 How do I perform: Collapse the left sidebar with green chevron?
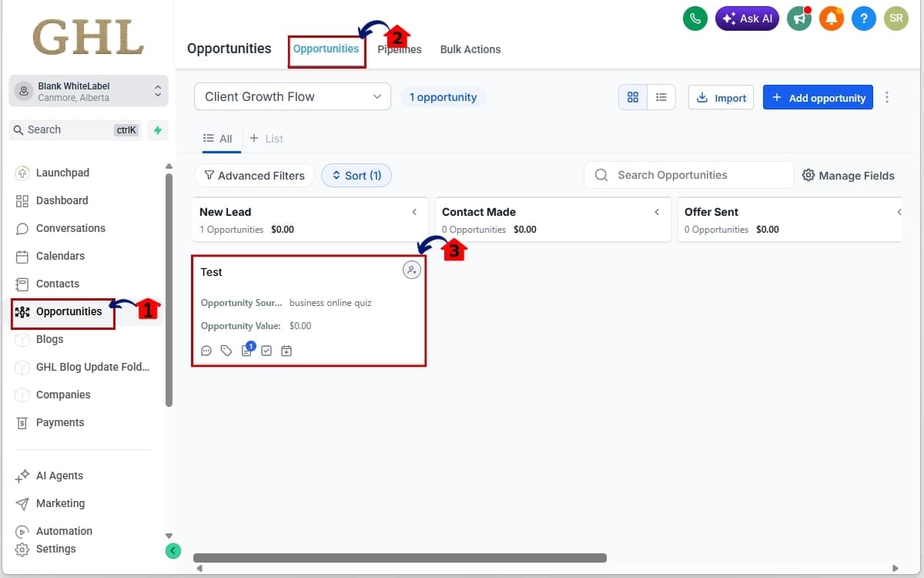click(x=172, y=550)
